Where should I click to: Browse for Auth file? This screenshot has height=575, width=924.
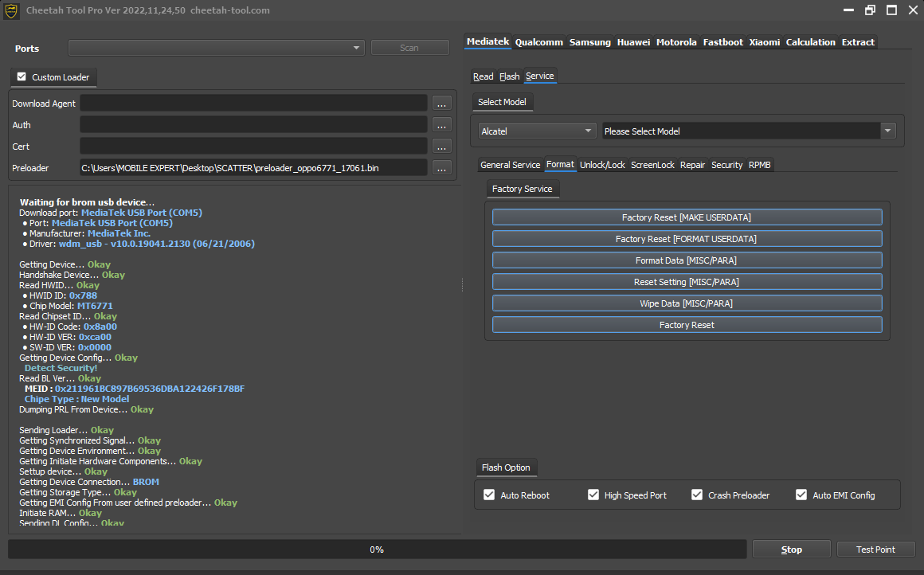click(x=441, y=125)
